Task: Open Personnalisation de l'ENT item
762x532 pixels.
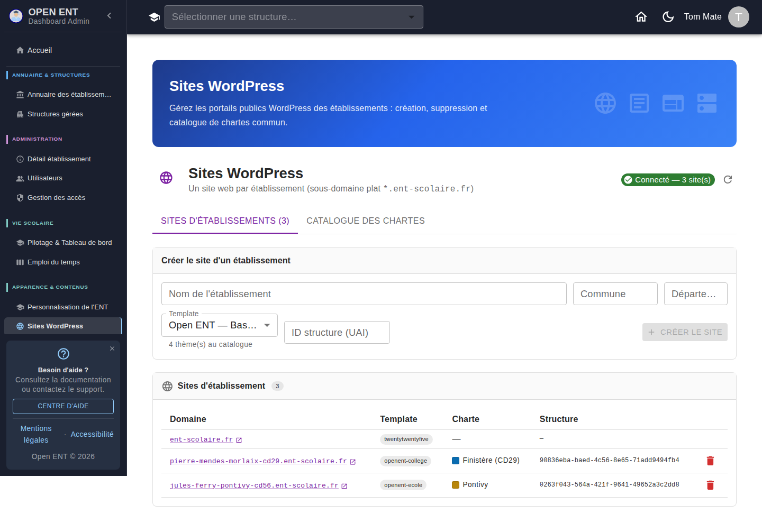Action: pyautogui.click(x=63, y=307)
